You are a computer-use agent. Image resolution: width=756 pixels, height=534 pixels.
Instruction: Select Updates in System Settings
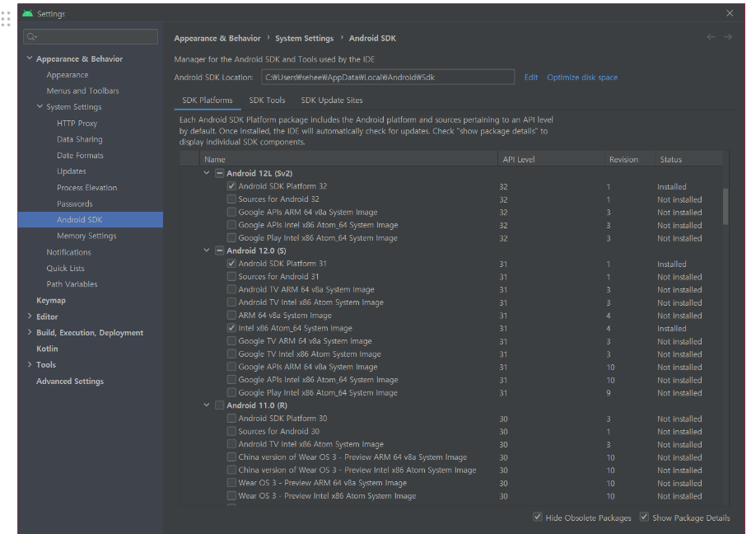[x=72, y=171]
